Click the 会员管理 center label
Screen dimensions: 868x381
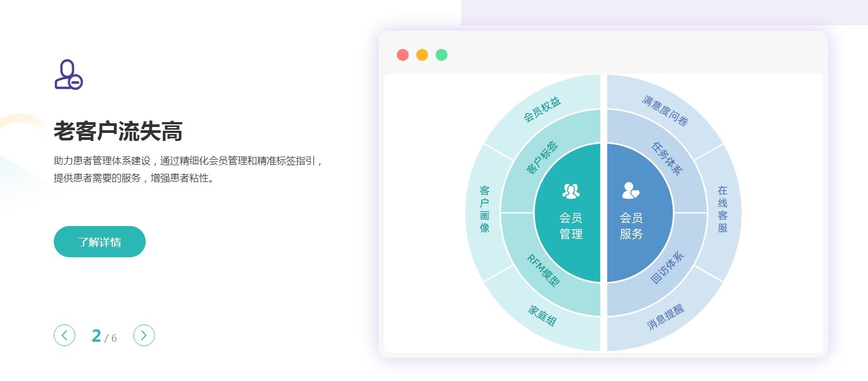571,226
